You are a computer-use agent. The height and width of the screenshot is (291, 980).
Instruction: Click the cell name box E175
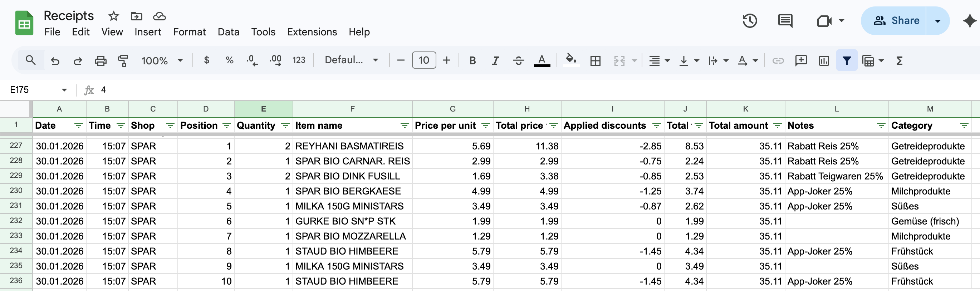pos(34,90)
